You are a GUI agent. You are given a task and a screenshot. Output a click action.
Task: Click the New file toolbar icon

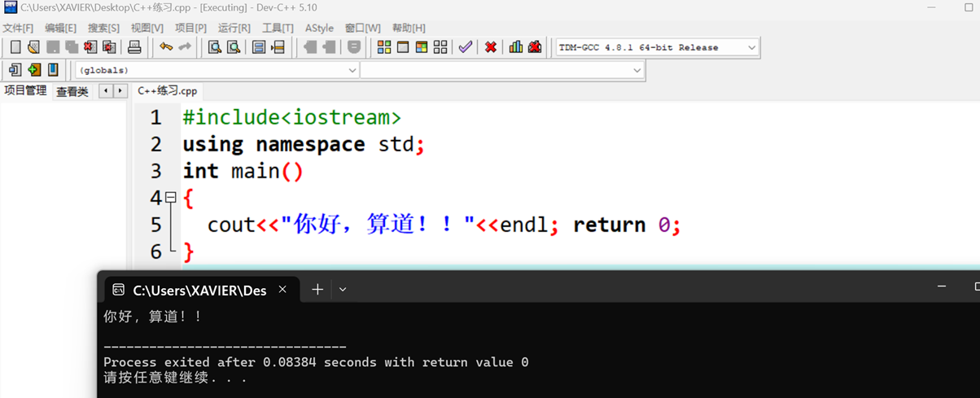(x=15, y=47)
